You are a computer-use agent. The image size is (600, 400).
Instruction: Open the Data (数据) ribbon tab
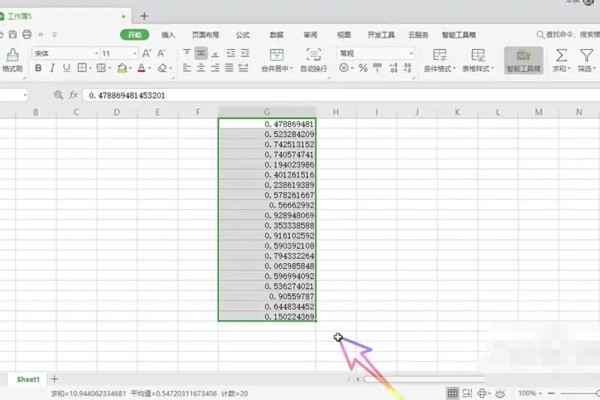click(x=276, y=35)
